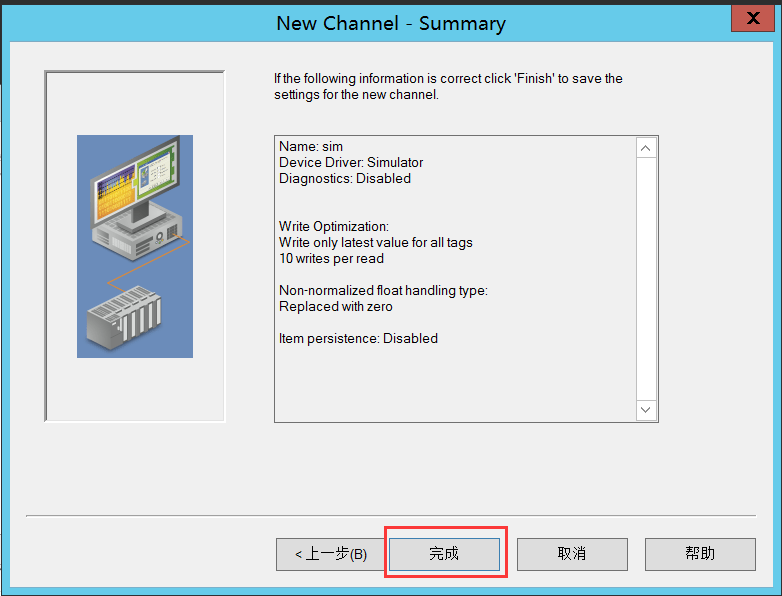Click the 'New Channel - Summary' title bar
The width and height of the screenshot is (782, 596).
coord(390,23)
